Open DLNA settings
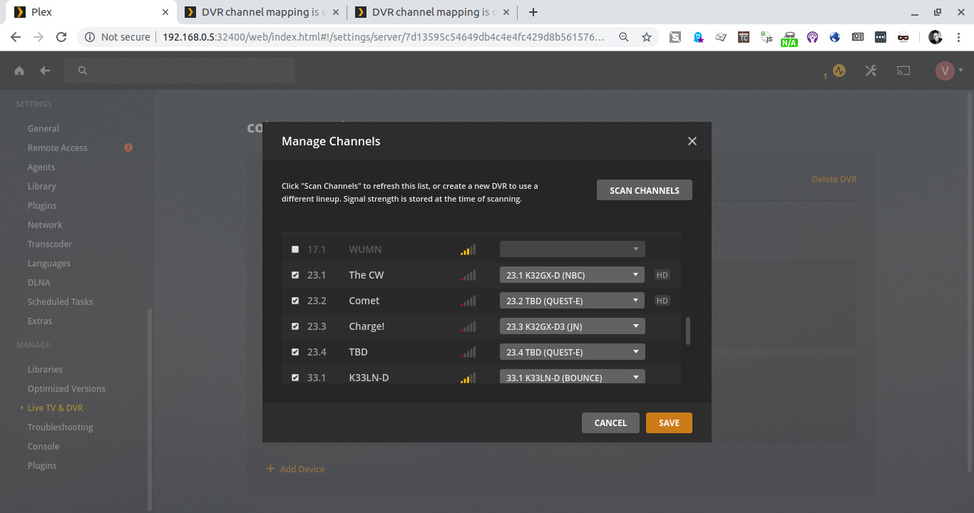This screenshot has width=974, height=513. tap(39, 283)
